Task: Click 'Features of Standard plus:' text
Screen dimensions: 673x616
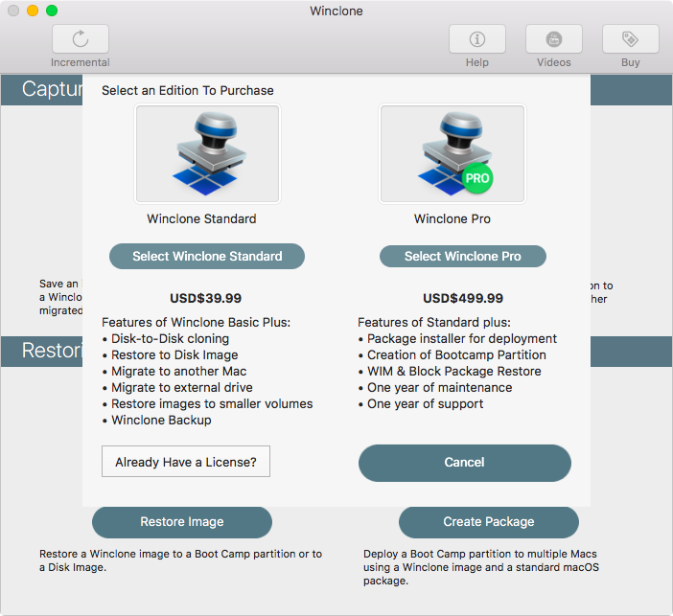Action: click(434, 323)
